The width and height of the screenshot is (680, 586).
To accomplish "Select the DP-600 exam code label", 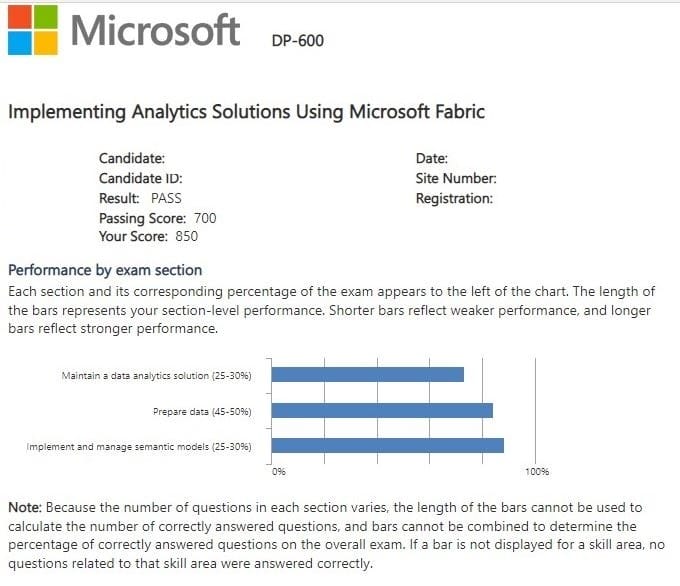I will pos(298,41).
